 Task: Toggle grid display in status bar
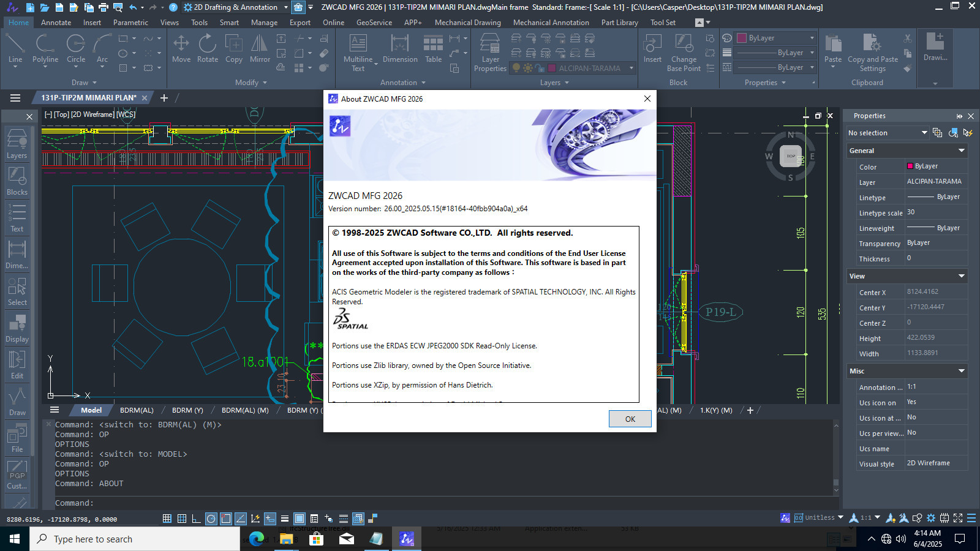(x=167, y=519)
